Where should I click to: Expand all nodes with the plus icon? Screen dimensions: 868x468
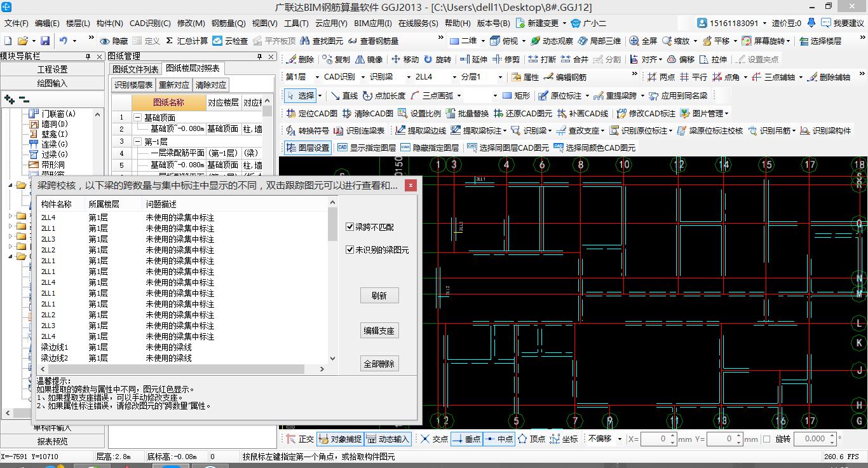9,99
